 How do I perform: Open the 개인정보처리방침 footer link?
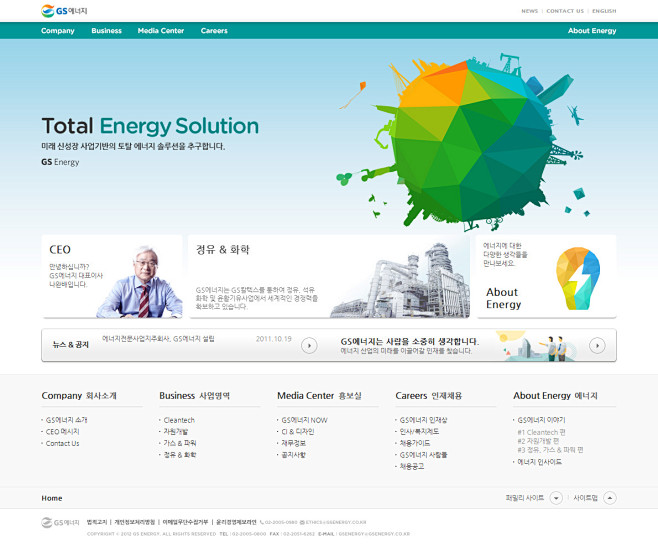click(135, 522)
